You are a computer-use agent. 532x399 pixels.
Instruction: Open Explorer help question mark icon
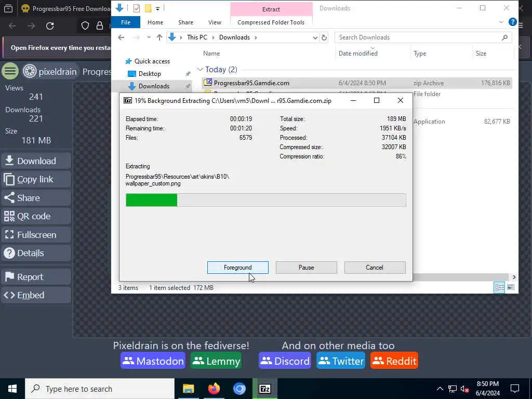[512, 22]
